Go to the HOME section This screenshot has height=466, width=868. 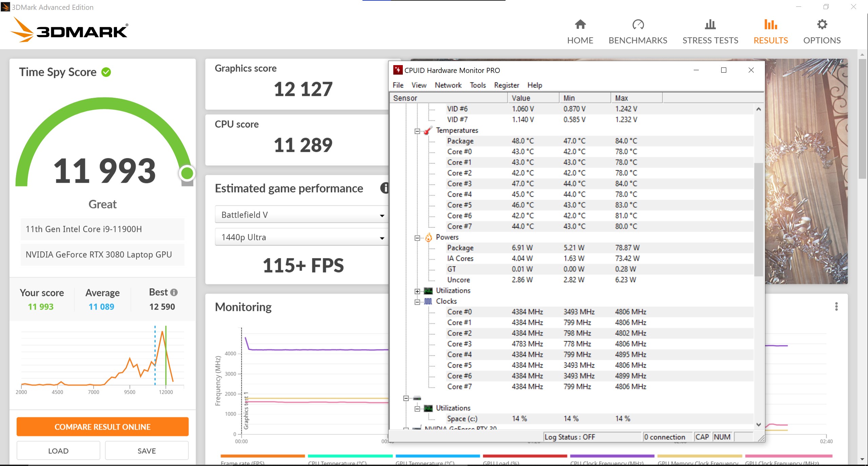[x=580, y=32]
